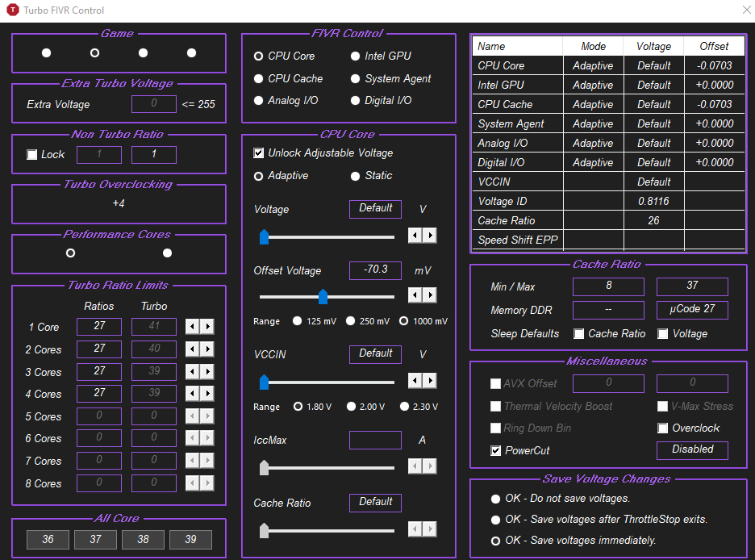This screenshot has height=560, width=755.
Task: Click the left arrow for 1 Core turbo ratio
Action: (x=192, y=327)
